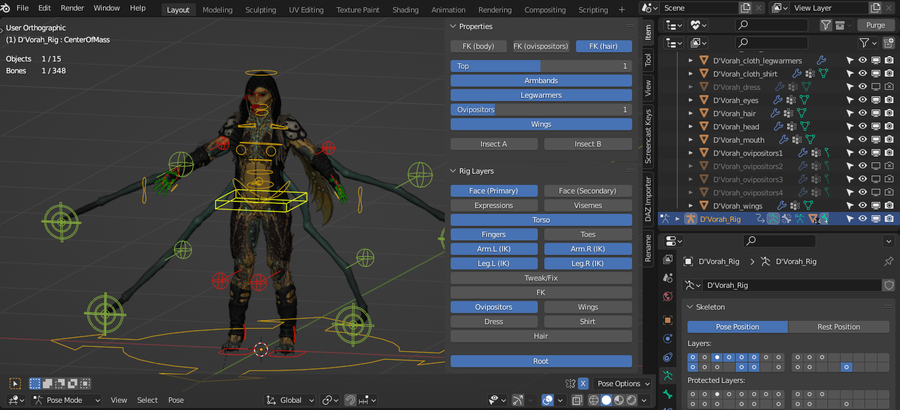
Task: Enable Face (Secondary) rig layer
Action: pyautogui.click(x=587, y=191)
